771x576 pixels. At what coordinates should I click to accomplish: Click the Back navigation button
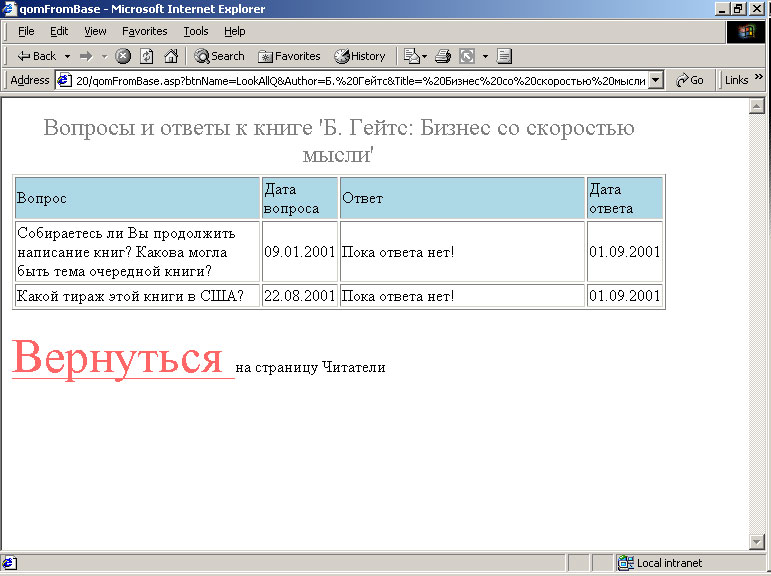(x=37, y=56)
